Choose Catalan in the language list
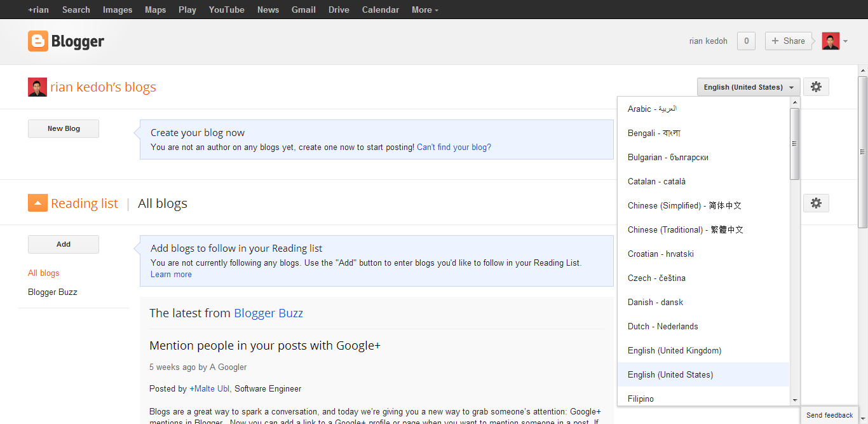868x424 pixels. (703, 181)
